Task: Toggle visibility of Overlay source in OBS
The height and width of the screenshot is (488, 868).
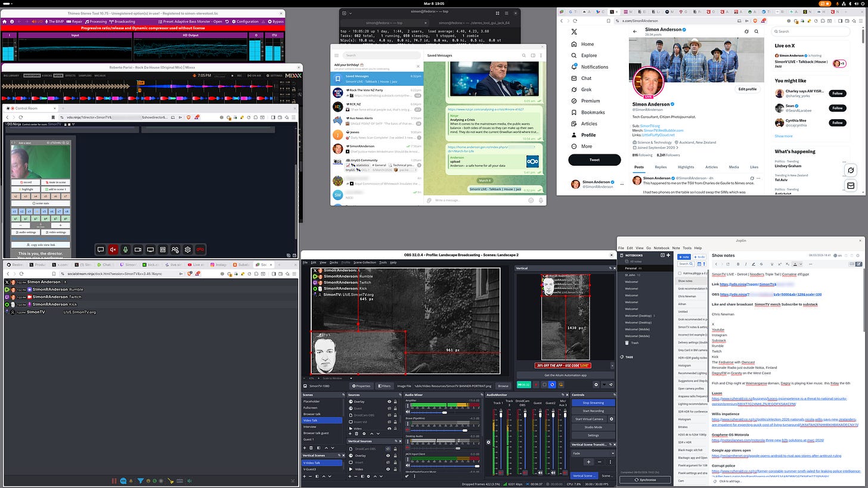Action: (x=389, y=402)
